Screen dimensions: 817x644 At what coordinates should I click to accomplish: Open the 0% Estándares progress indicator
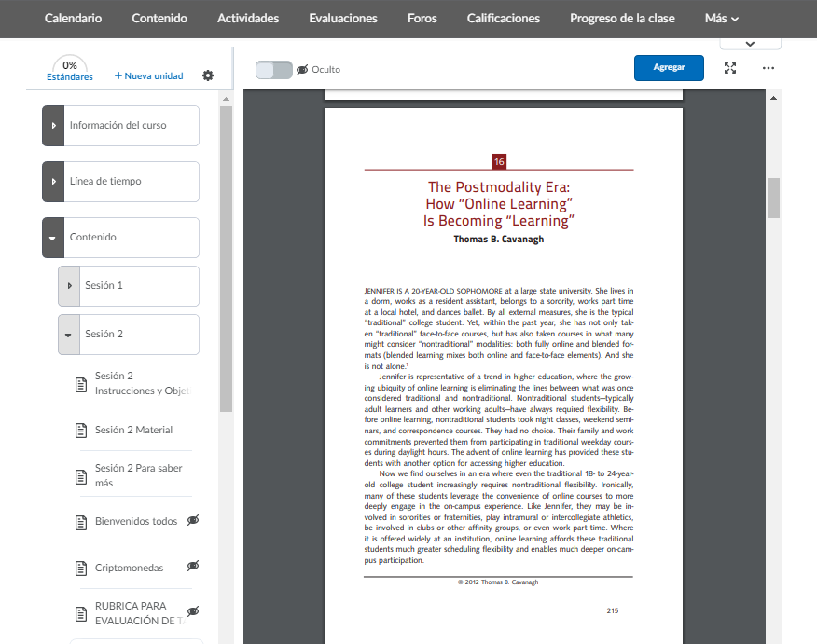pos(70,70)
